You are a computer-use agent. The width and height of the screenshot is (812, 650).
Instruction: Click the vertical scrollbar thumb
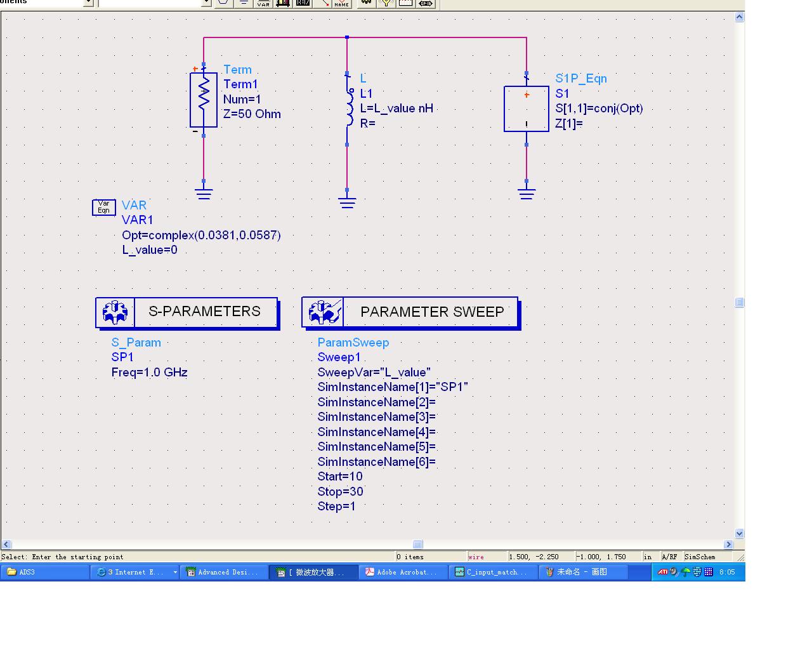[739, 302]
